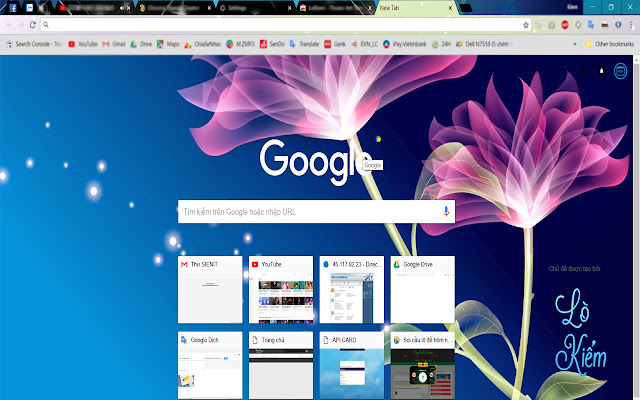Image resolution: width=640 pixels, height=400 pixels.
Task: Open the Drive bookmark
Action: click(x=141, y=44)
